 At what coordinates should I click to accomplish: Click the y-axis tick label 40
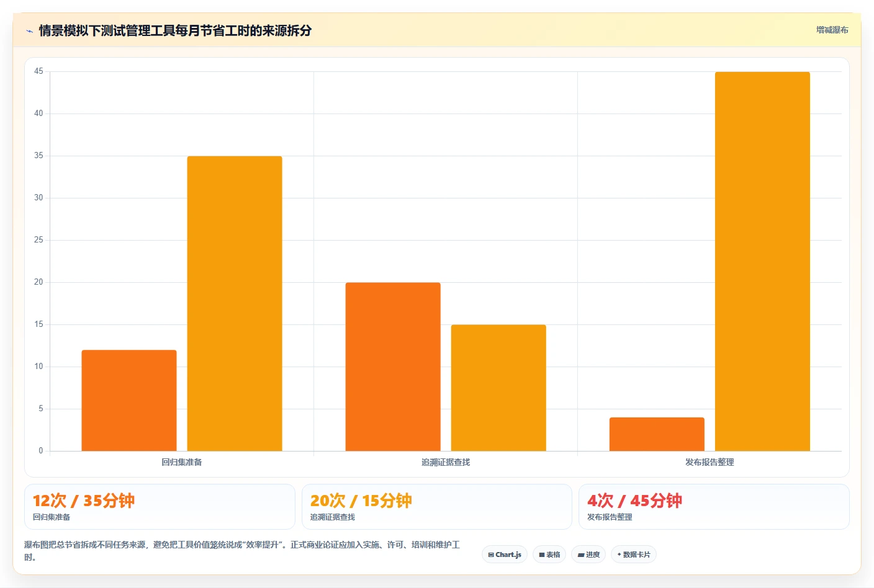coord(38,114)
